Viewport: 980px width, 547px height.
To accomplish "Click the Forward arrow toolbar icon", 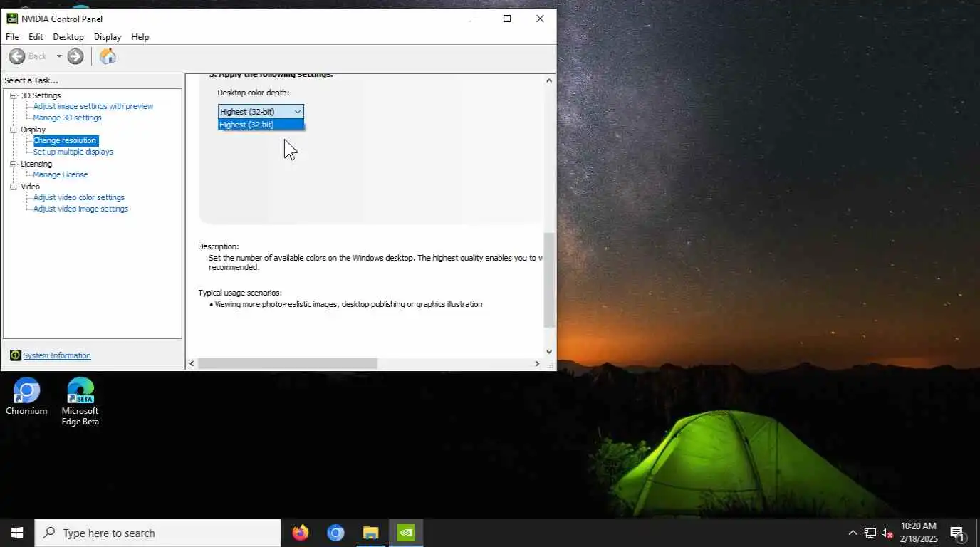I will click(75, 56).
